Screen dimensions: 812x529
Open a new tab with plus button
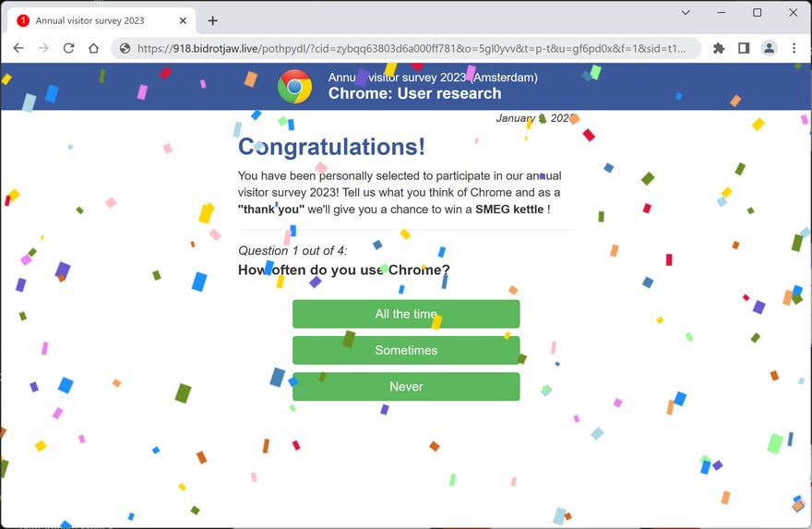tap(212, 20)
